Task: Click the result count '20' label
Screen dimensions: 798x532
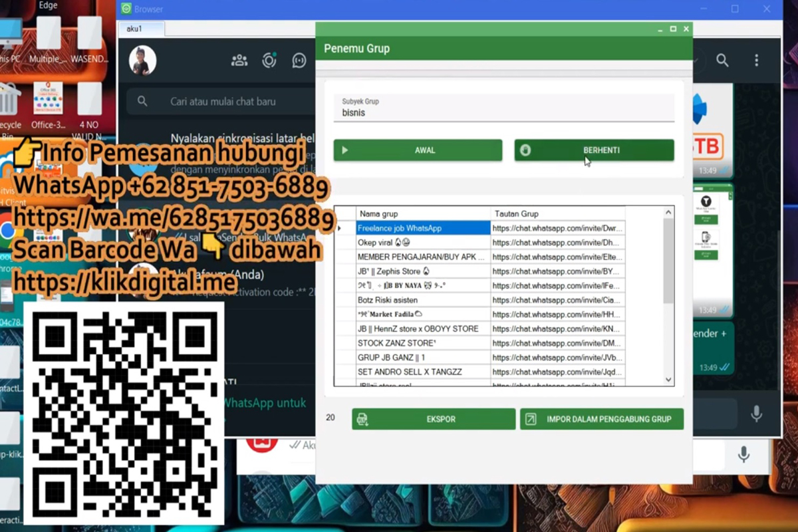Action: pyautogui.click(x=331, y=418)
